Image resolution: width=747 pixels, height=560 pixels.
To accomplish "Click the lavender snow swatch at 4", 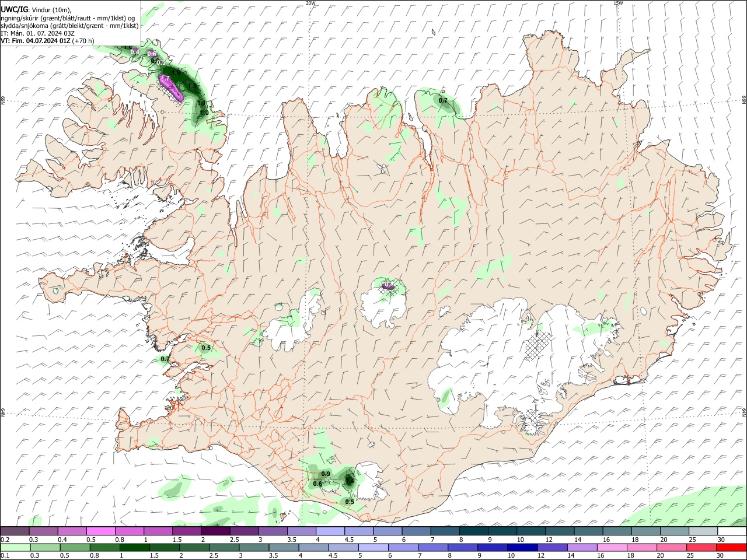I will [330, 531].
